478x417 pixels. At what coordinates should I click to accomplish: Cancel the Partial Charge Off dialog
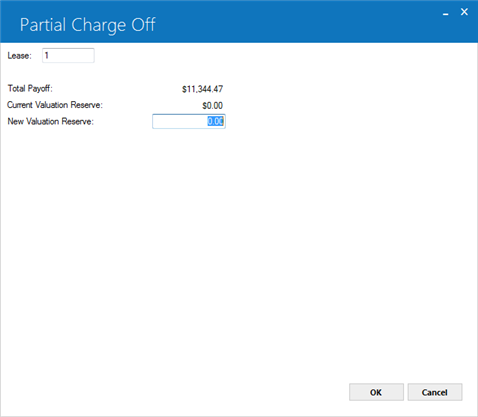point(435,392)
